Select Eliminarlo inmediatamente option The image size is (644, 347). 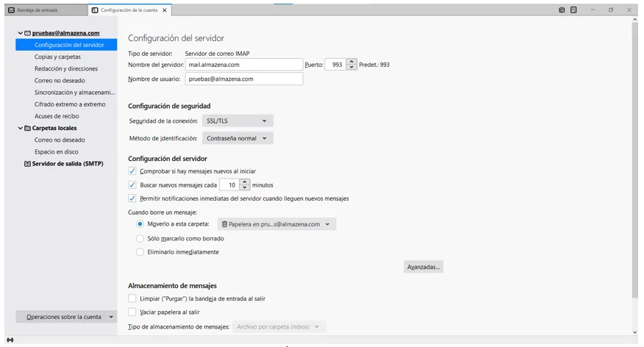click(140, 251)
